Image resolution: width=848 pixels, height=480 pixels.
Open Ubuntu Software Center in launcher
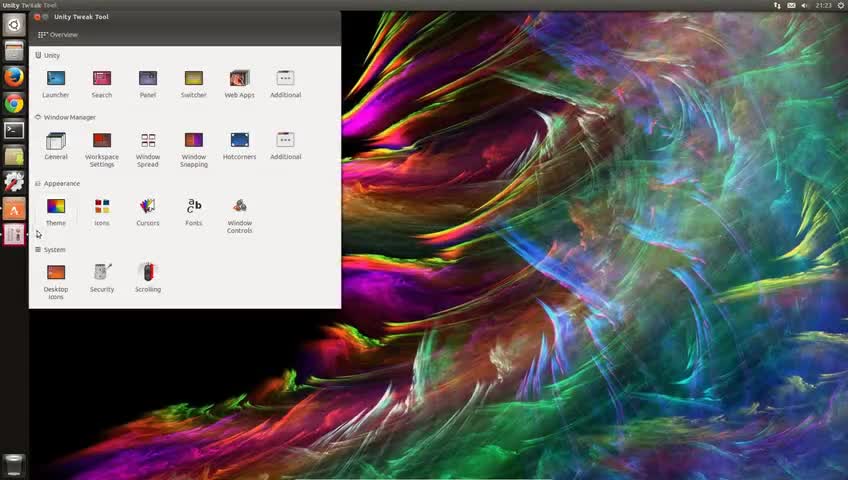point(14,209)
